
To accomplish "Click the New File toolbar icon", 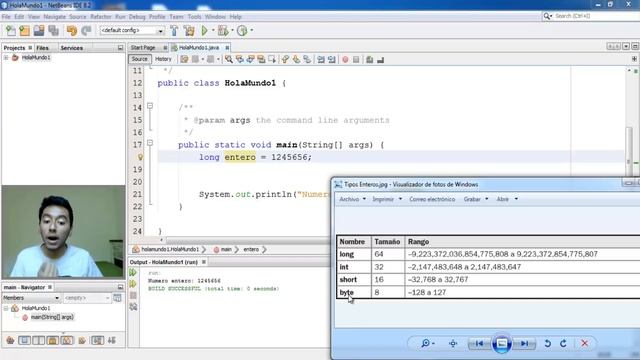I will click(11, 31).
